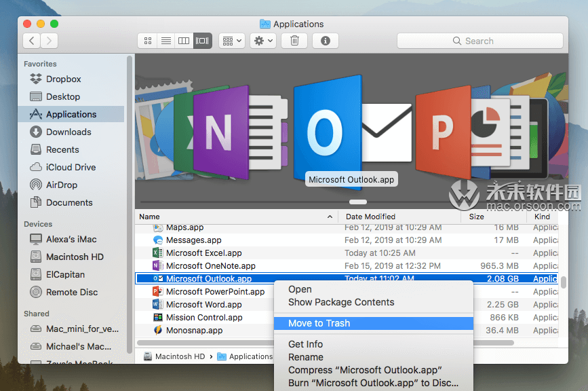Select Remote Disc in the sidebar
Viewport: 588px width, 391px height.
coord(71,292)
